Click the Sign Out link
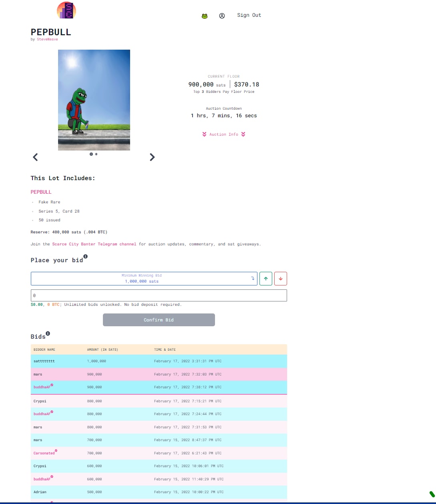 pyautogui.click(x=249, y=15)
